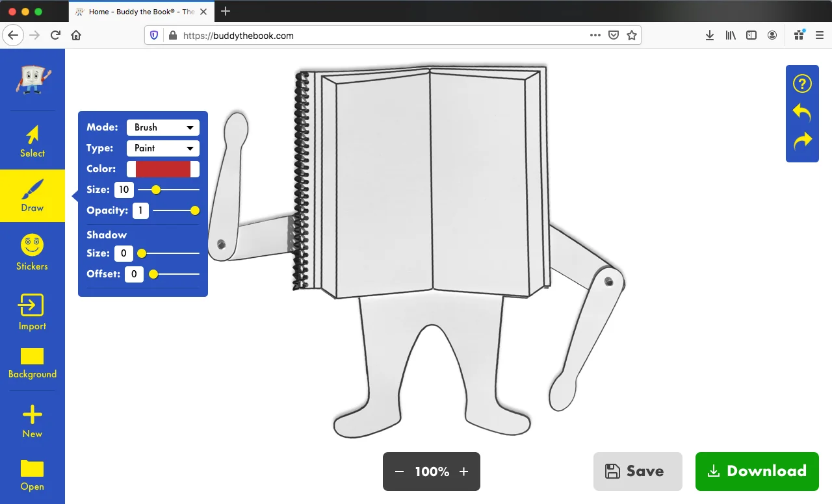Open the Stickers smiley panel
Screen dimensions: 832x504
click(32, 252)
